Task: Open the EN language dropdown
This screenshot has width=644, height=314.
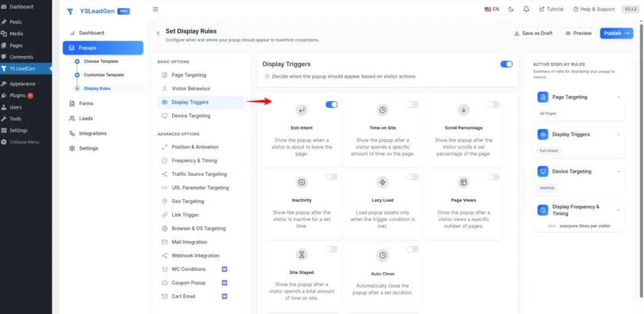Action: [492, 9]
